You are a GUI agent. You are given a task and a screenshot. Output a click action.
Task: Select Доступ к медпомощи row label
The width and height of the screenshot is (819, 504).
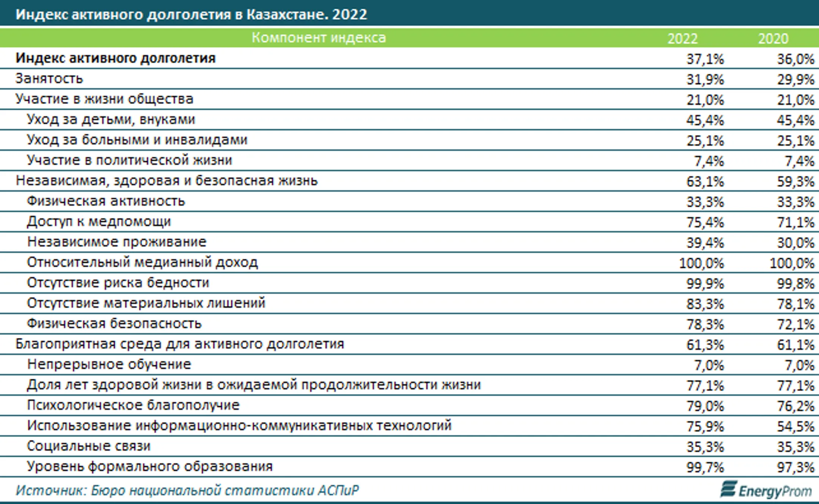tap(99, 222)
